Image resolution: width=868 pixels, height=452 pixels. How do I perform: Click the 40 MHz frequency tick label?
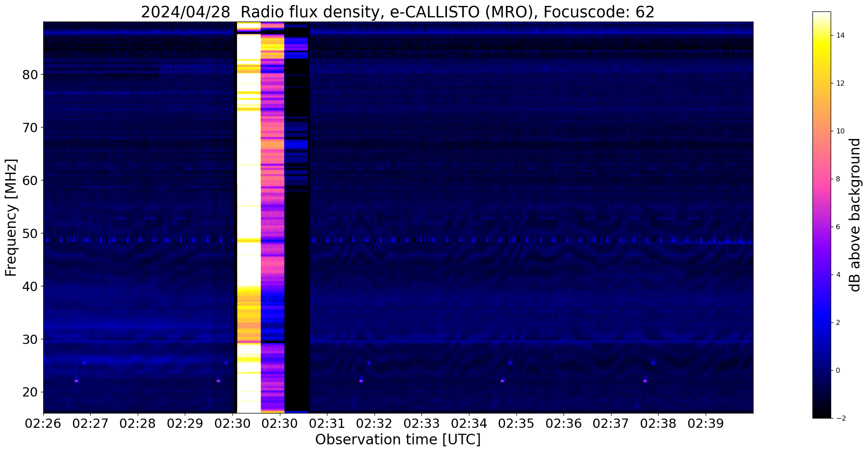(x=30, y=286)
